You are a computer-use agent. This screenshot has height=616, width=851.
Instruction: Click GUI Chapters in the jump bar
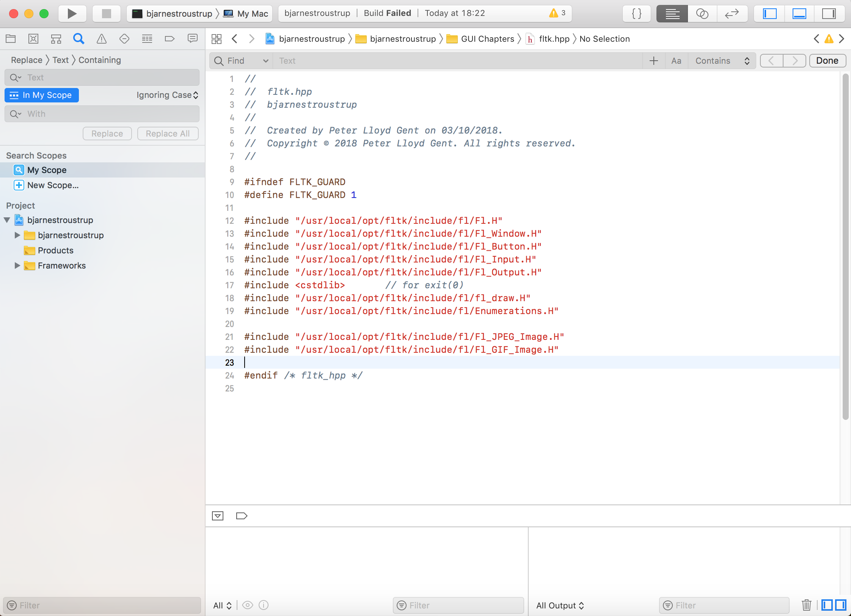click(x=480, y=39)
